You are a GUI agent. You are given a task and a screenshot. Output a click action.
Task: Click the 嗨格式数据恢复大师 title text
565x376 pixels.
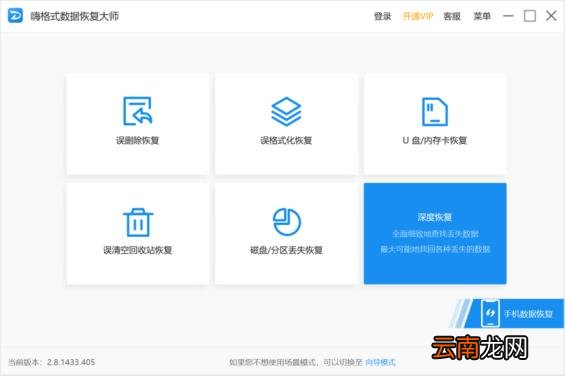[75, 16]
